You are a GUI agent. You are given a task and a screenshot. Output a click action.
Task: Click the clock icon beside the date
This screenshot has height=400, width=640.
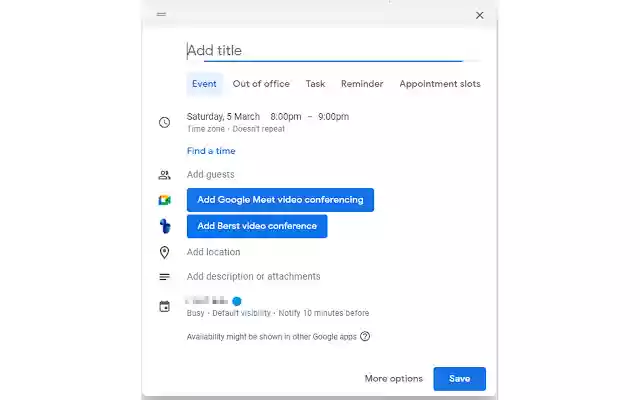coord(165,122)
